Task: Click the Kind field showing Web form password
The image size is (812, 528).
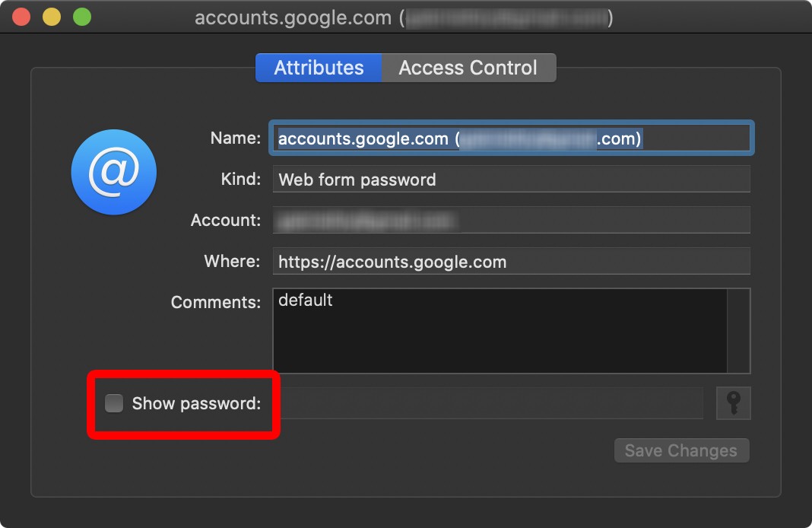Action: pos(509,180)
